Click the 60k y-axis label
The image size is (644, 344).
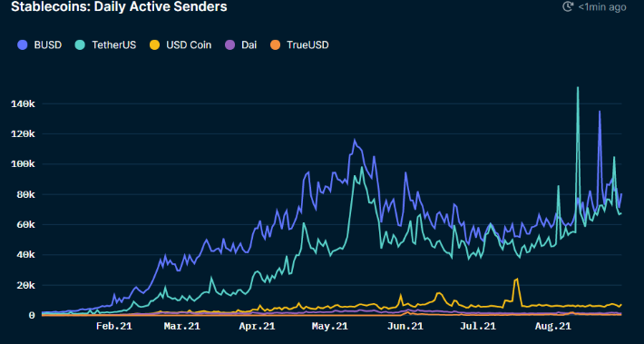25,225
